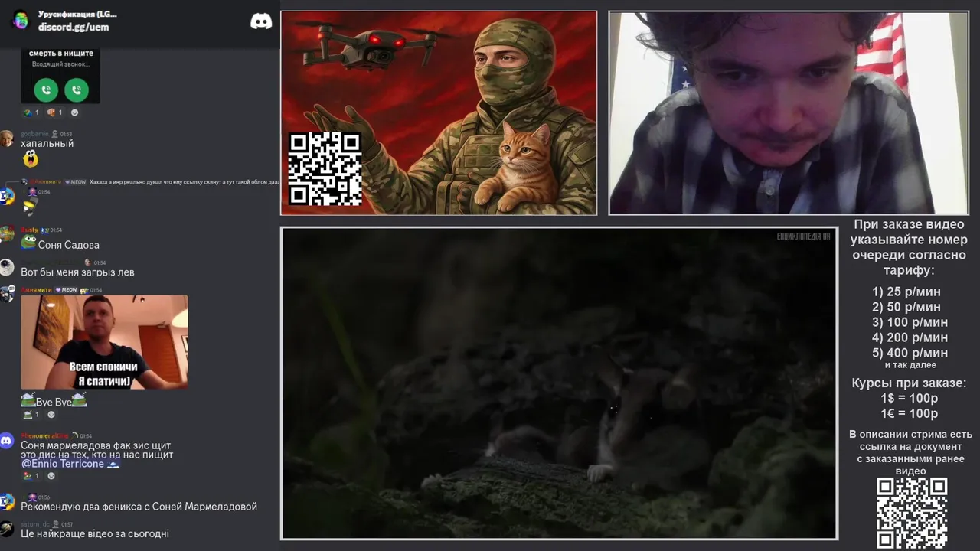Open the discord.gg/uem invite link

73,27
